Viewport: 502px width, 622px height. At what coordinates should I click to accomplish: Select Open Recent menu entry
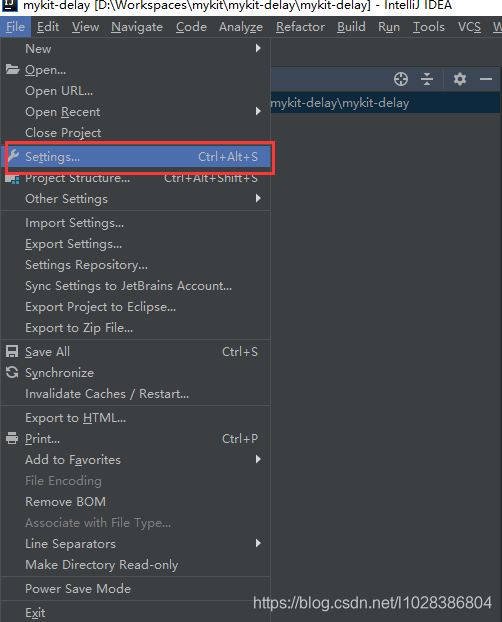pos(136,112)
